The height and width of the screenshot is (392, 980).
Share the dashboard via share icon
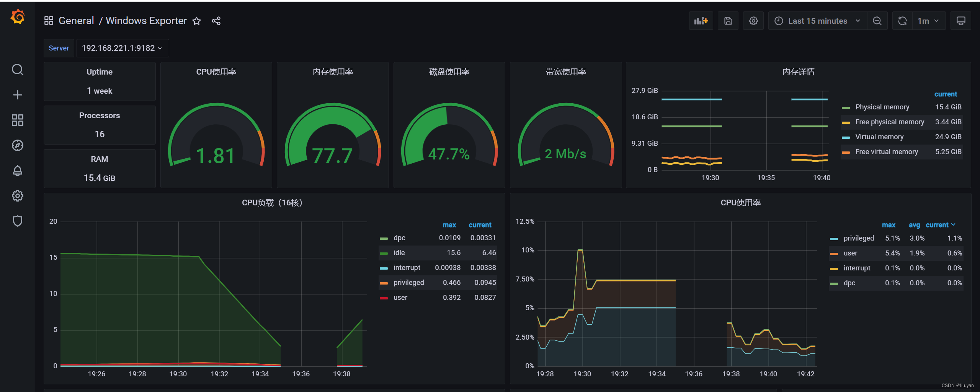[216, 21]
